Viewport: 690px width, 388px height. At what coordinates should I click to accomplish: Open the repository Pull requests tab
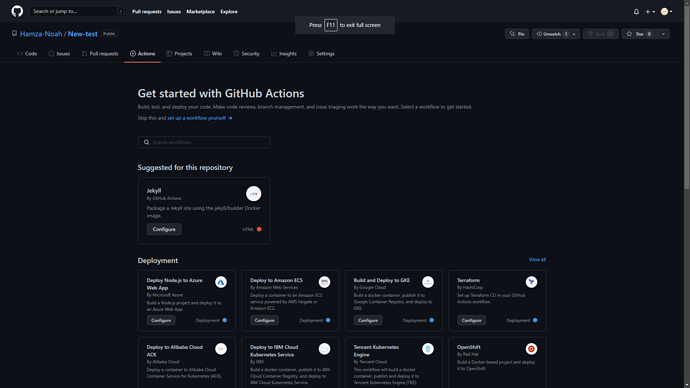pyautogui.click(x=100, y=54)
